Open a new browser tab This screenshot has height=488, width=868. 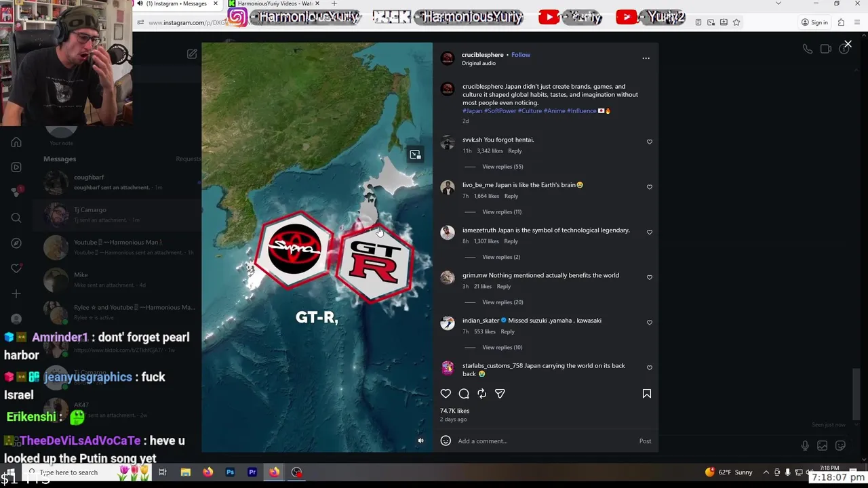(x=334, y=4)
